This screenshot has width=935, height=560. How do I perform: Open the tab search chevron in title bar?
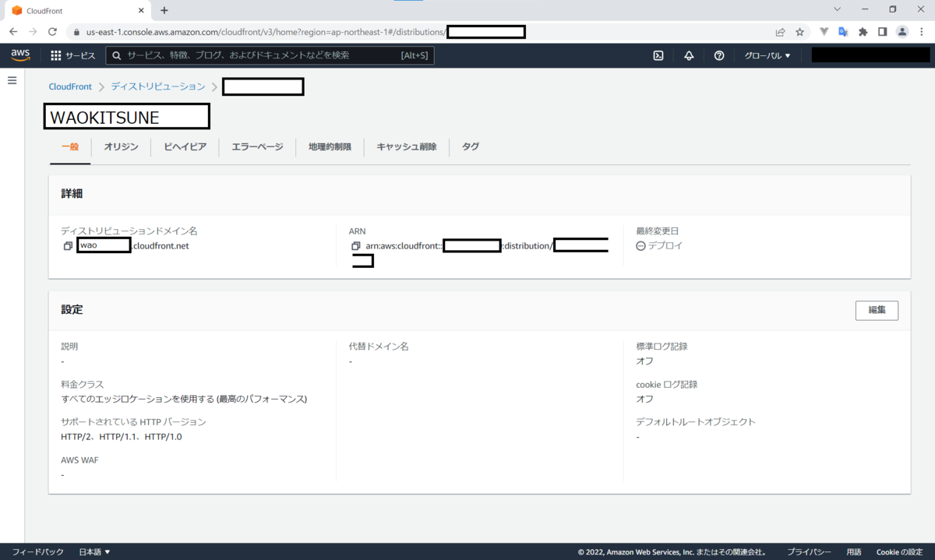[x=838, y=9]
